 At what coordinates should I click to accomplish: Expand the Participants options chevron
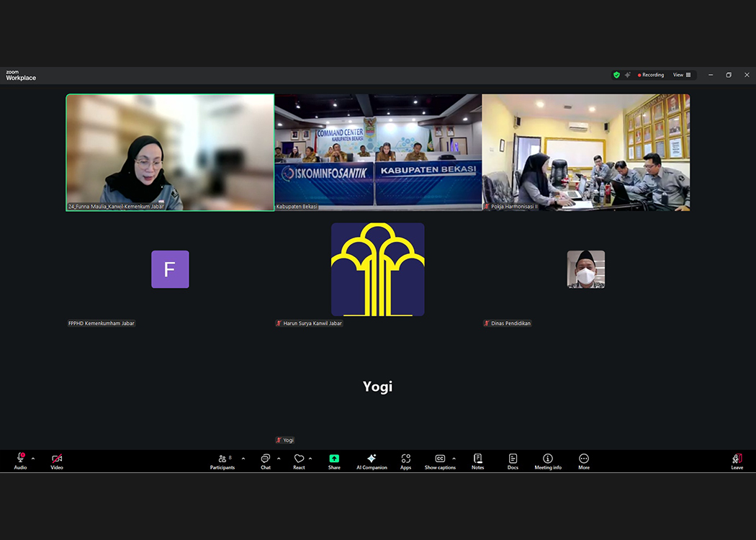[243, 459]
